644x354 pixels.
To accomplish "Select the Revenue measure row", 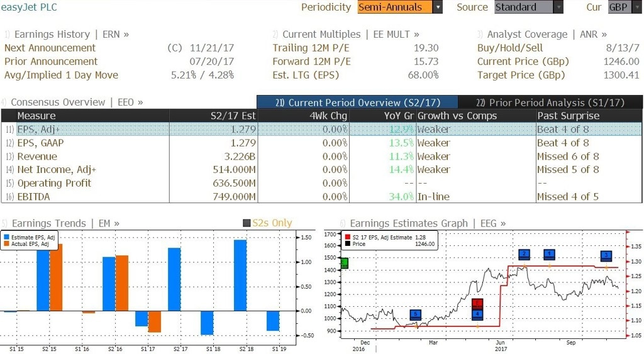I will click(x=321, y=157).
